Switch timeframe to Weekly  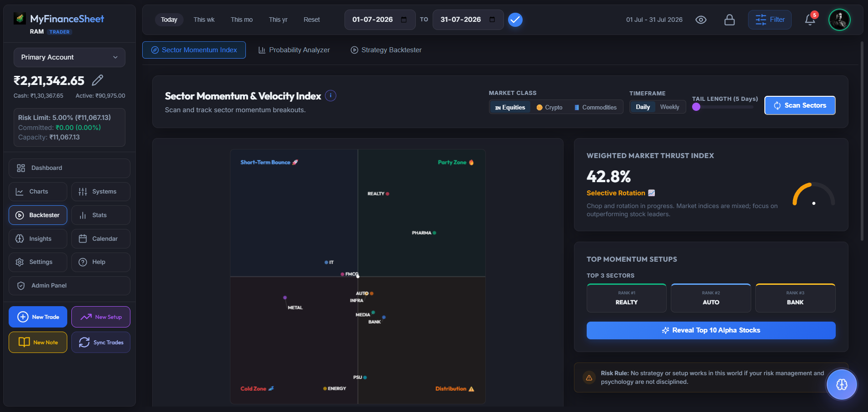(669, 107)
